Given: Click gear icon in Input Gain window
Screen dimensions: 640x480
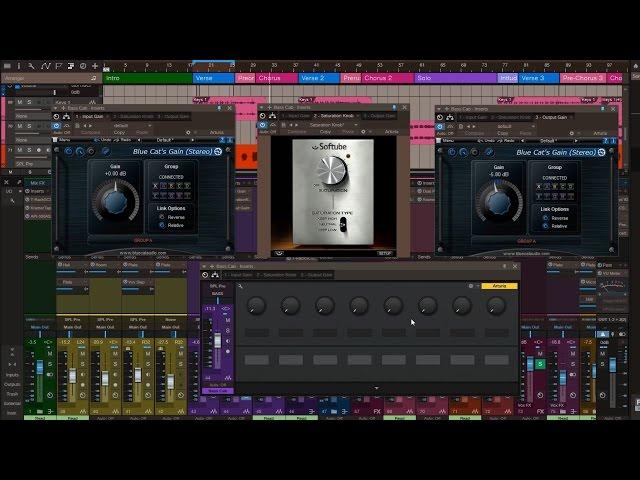Looking at the screenshot, I should click(188, 132).
